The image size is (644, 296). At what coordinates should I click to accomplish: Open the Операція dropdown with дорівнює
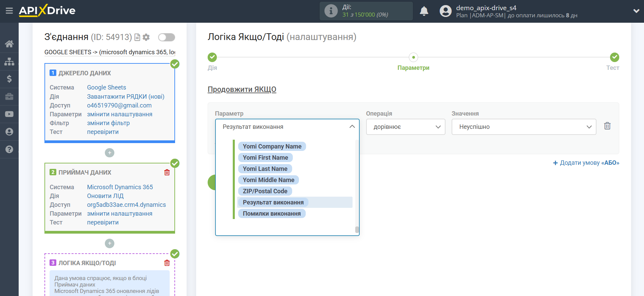[405, 127]
